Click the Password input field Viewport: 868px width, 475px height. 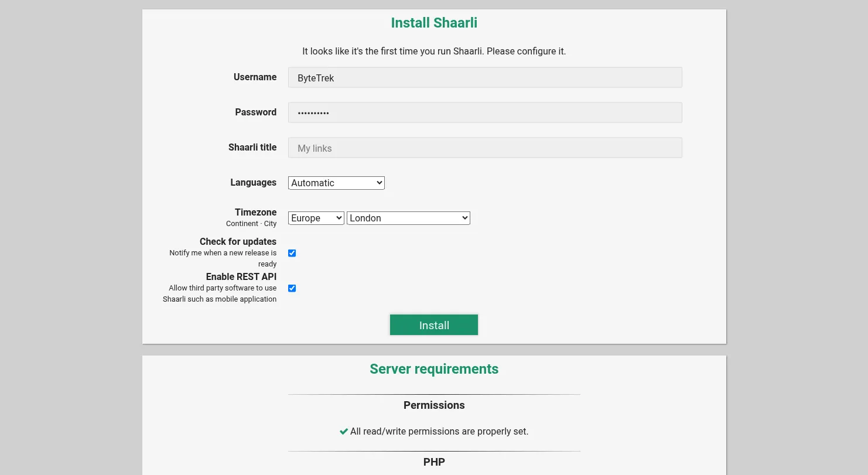point(485,112)
